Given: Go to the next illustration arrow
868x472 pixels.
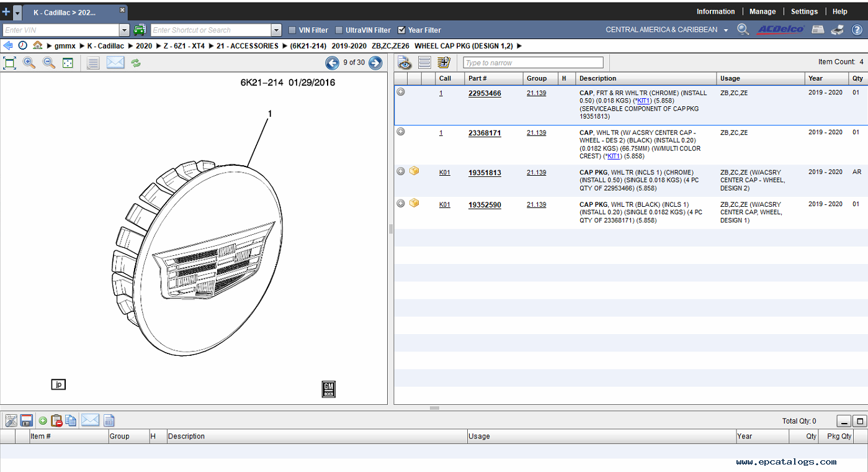Looking at the screenshot, I should (x=375, y=63).
